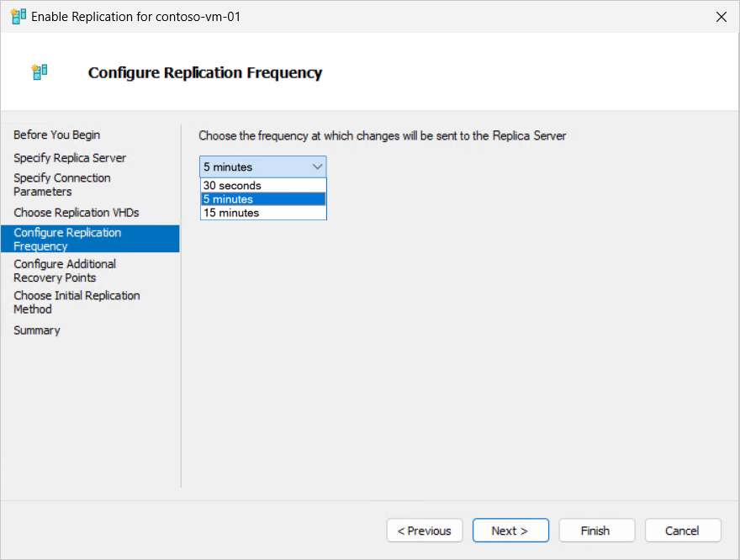The height and width of the screenshot is (560, 740).
Task: Go to the Before You Begin step
Action: 56,135
